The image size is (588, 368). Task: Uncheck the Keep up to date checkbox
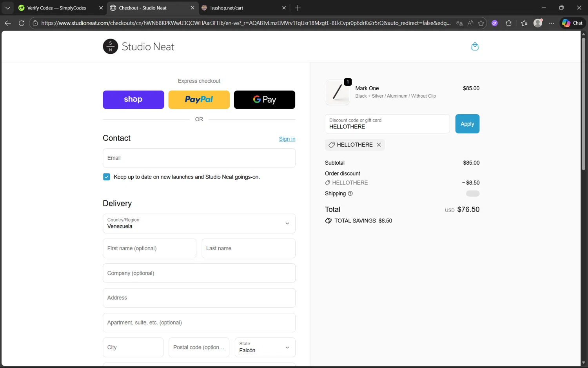click(107, 177)
